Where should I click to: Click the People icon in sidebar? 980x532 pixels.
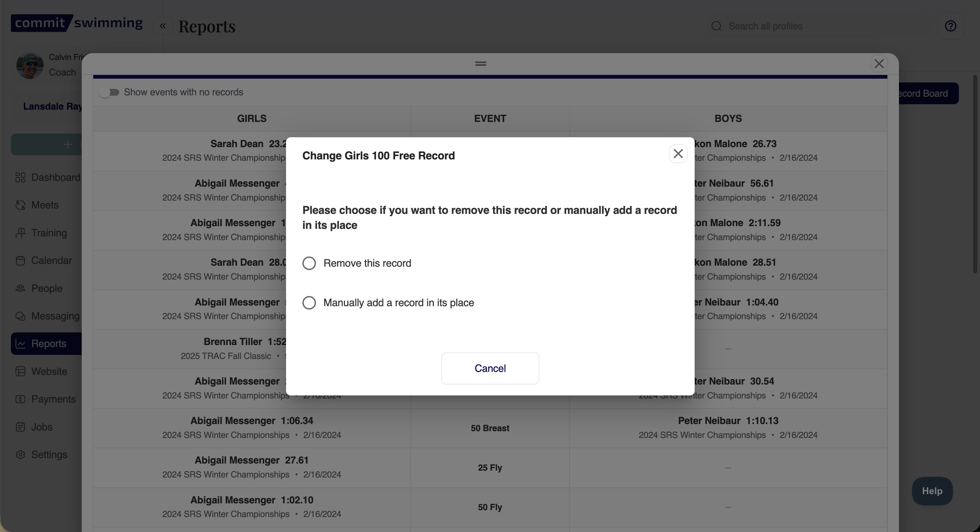[x=20, y=288]
